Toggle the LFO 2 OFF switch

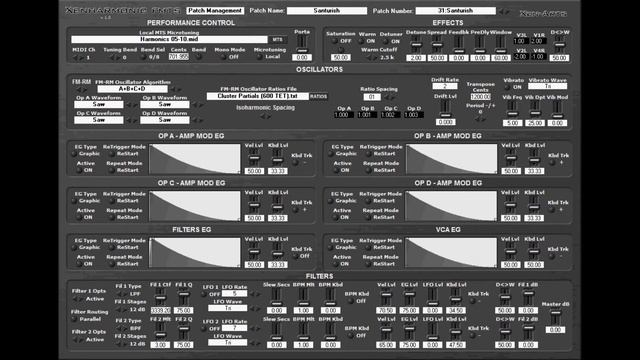click(204, 329)
